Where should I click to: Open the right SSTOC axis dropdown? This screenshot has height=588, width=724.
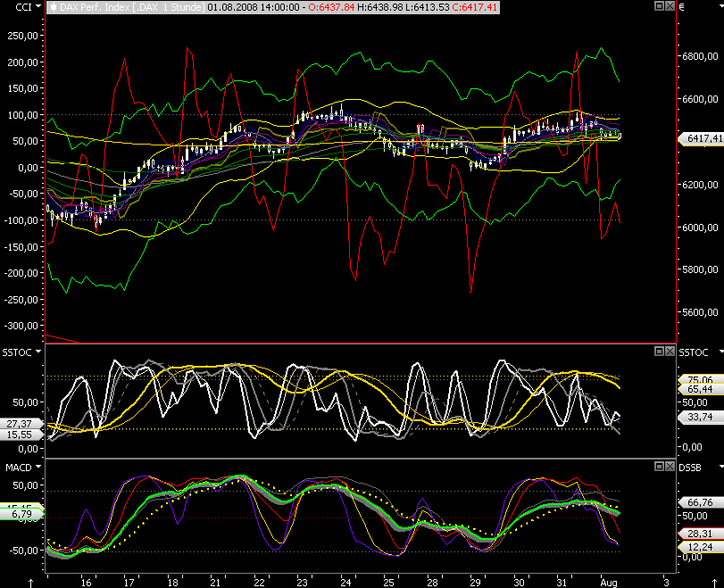tap(721, 352)
